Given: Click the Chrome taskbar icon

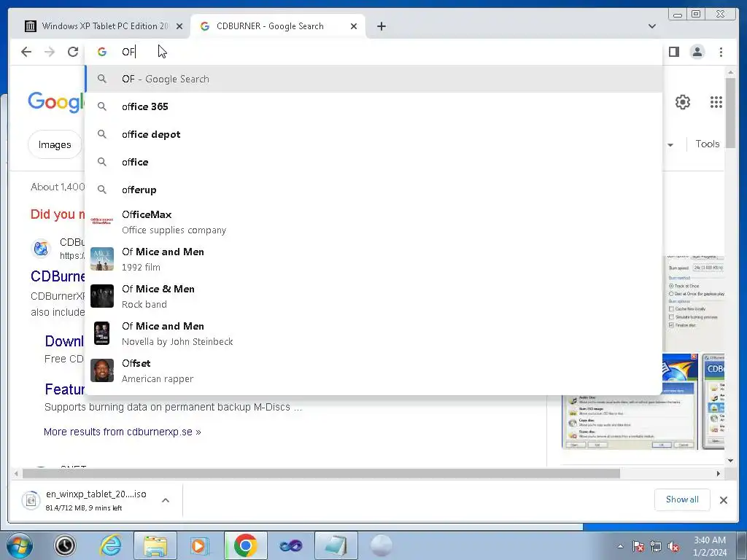Looking at the screenshot, I should [x=245, y=545].
